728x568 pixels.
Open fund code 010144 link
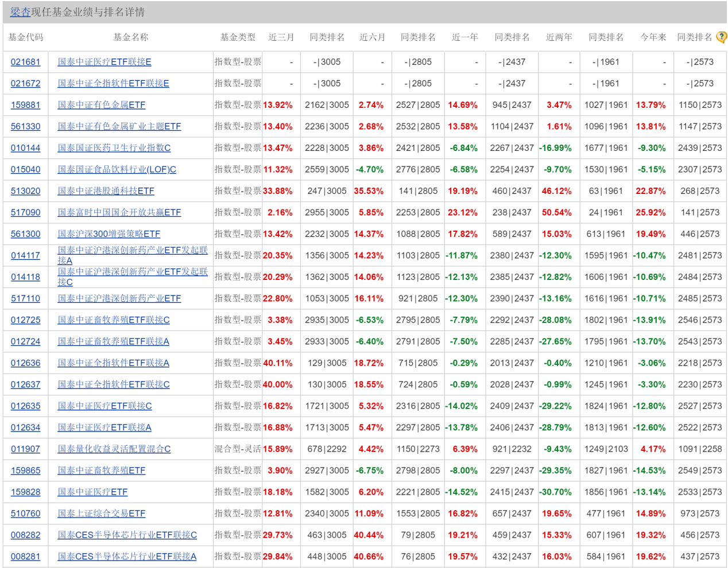point(25,148)
